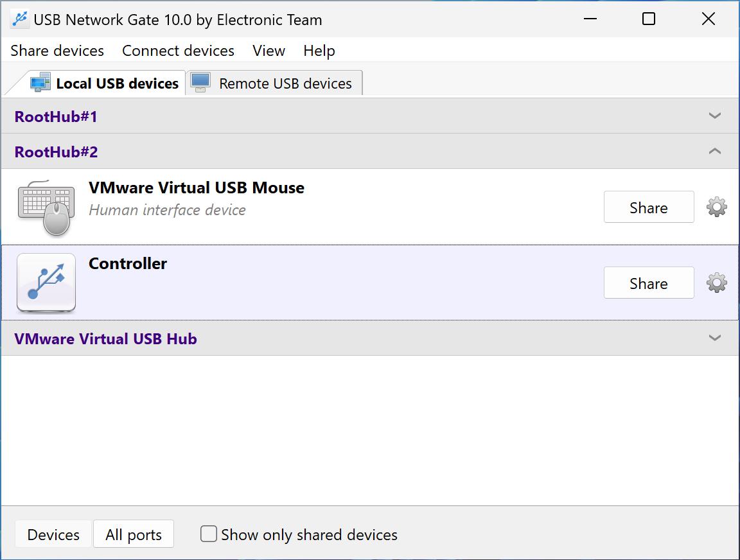The image size is (740, 560).
Task: Click the RootHub#2 header label
Action: (x=56, y=152)
